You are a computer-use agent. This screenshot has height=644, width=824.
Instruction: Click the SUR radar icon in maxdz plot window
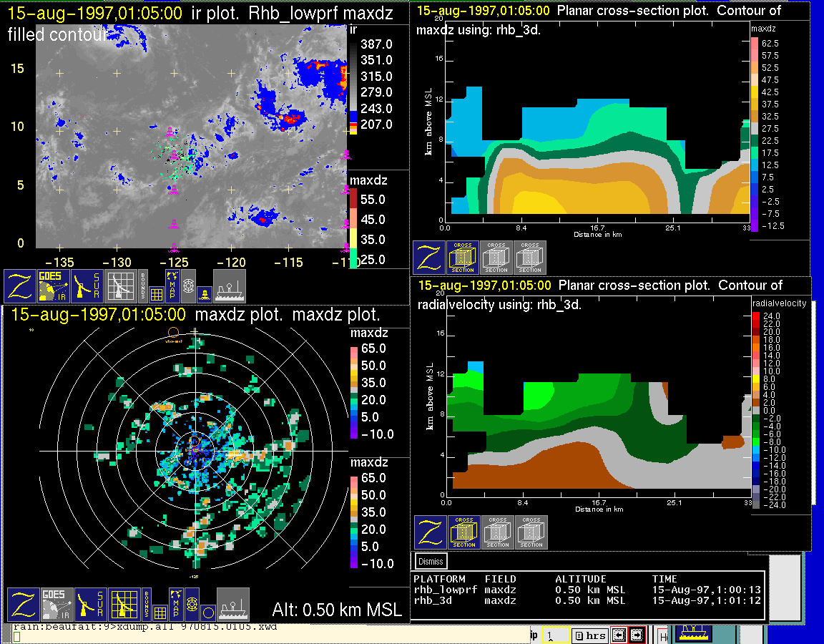coord(91,604)
